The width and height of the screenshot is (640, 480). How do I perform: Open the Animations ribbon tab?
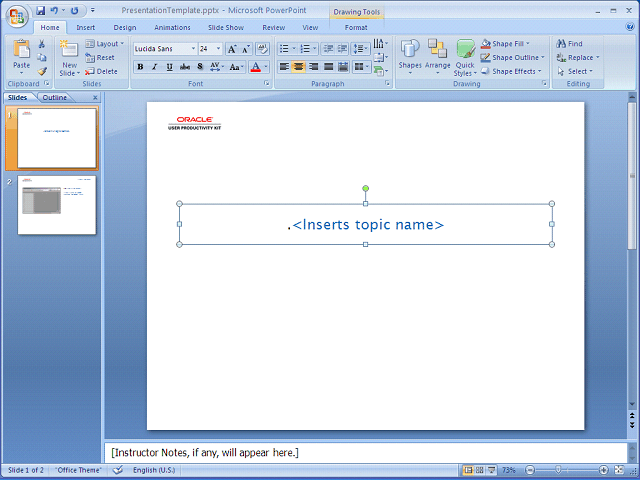pos(172,27)
